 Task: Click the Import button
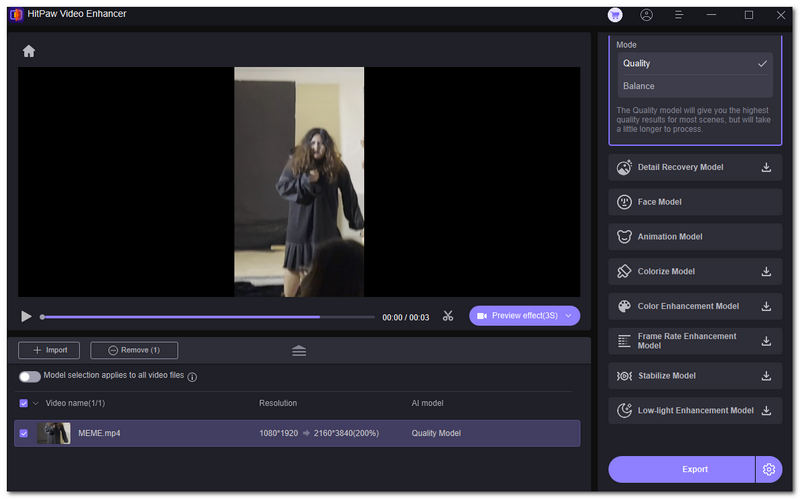click(x=49, y=350)
